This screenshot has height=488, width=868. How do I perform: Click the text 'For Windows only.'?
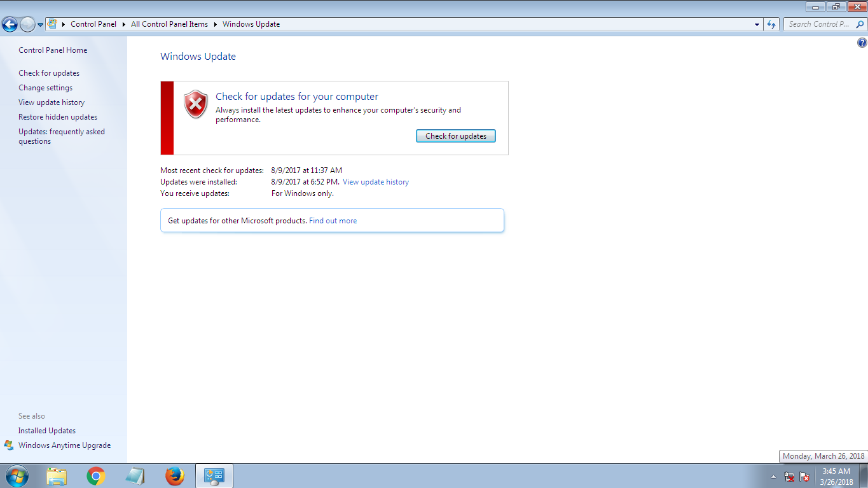tap(303, 193)
